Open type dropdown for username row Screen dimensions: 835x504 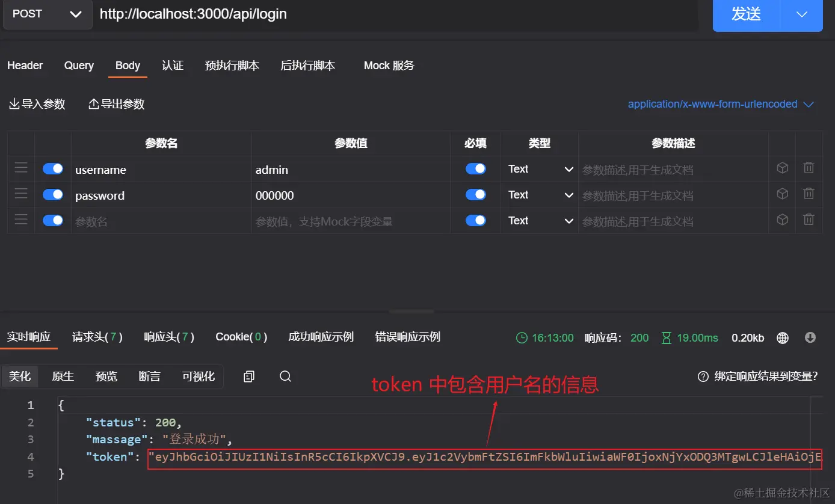(540, 169)
